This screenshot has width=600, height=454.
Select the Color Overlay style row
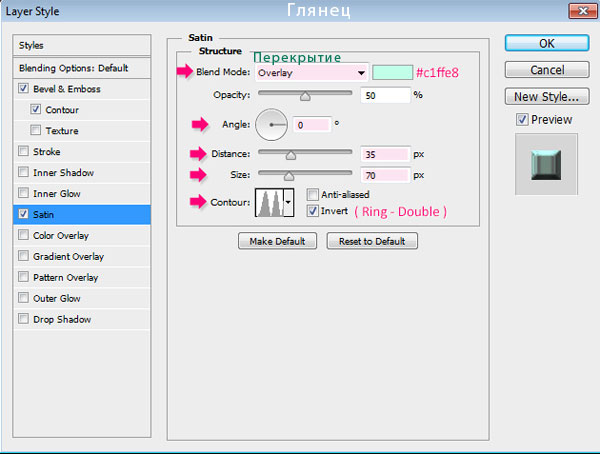[x=82, y=235]
